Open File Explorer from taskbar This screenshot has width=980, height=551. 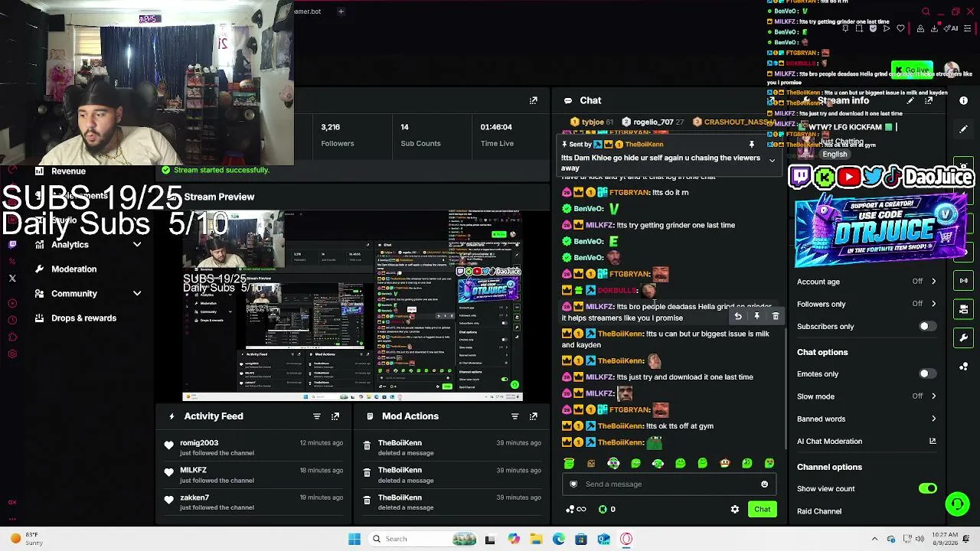pos(536,539)
